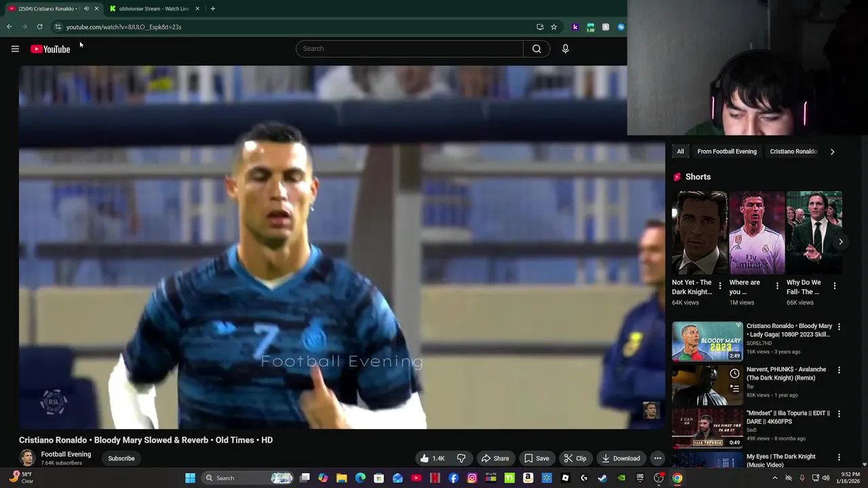View site information in address bar

point(58,27)
